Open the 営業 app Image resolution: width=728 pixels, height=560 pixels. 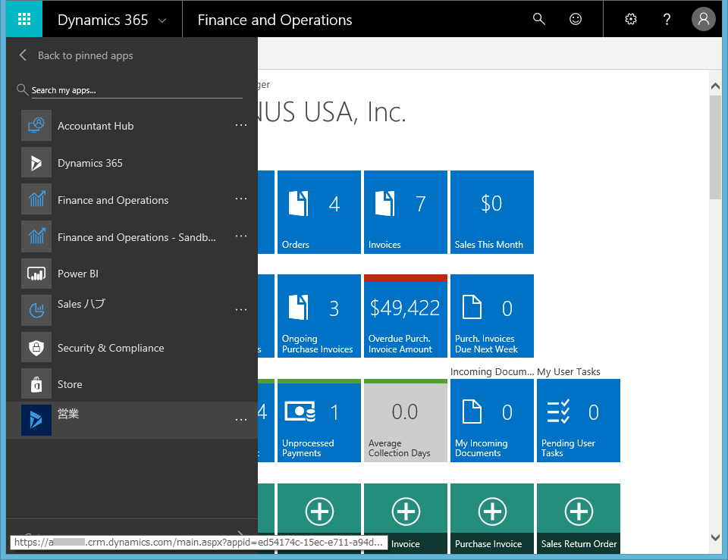pos(68,414)
